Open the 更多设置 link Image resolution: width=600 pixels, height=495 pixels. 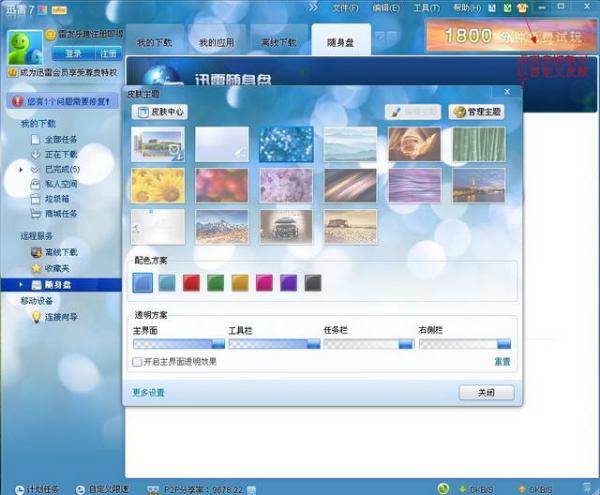coord(148,392)
